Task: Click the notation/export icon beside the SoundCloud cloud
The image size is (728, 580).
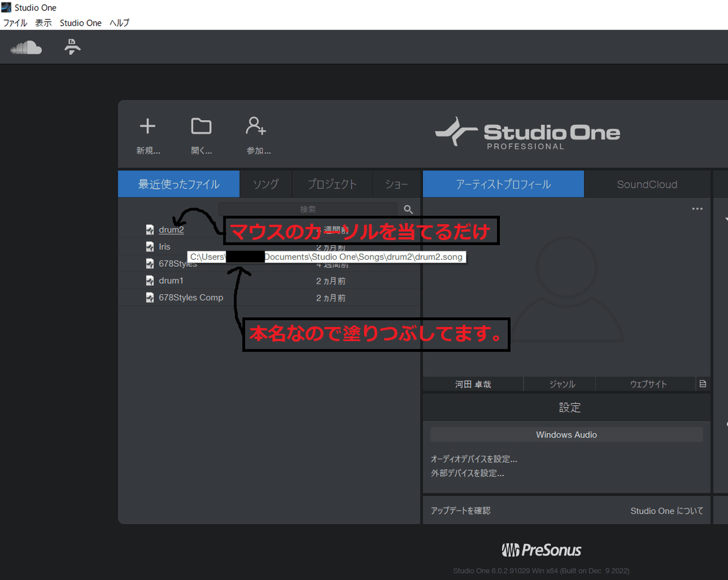Action: [73, 47]
